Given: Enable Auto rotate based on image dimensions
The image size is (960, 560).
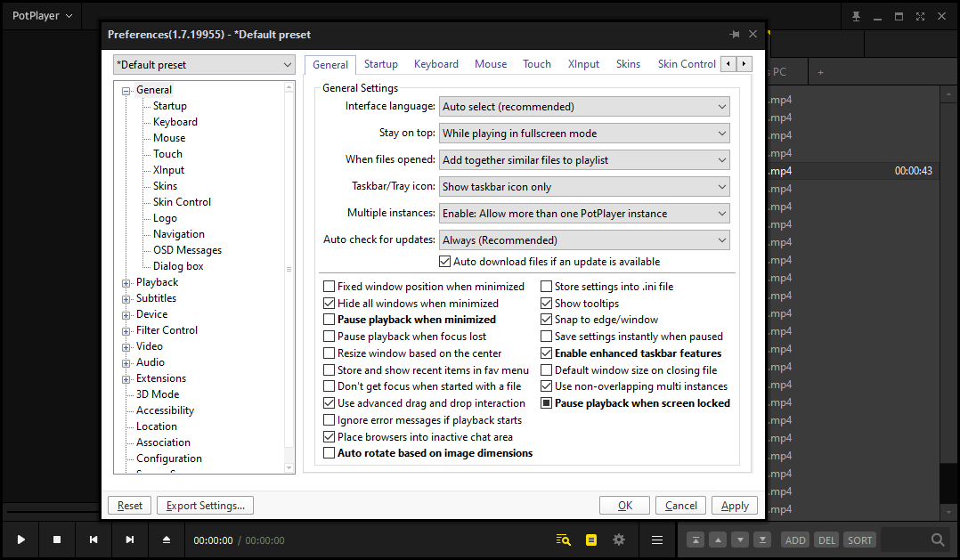Looking at the screenshot, I should 329,453.
